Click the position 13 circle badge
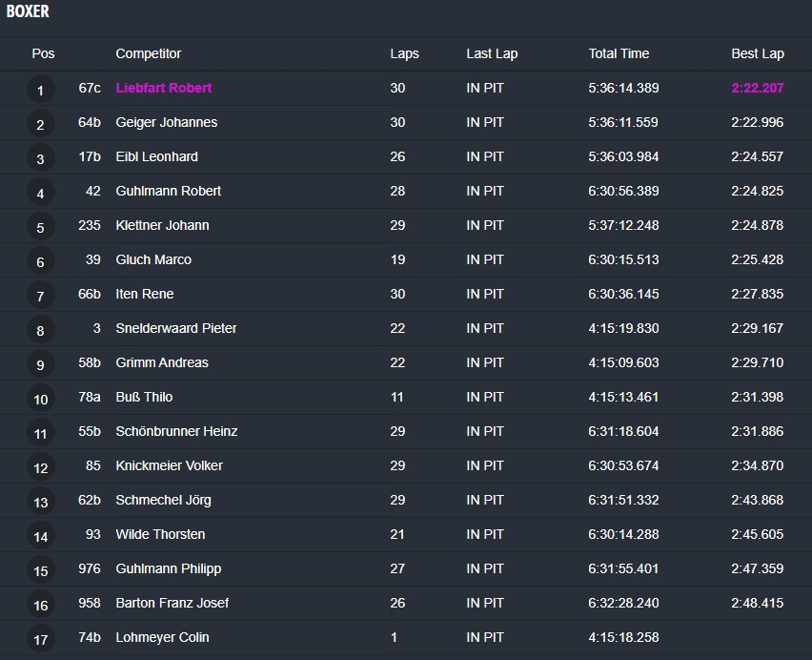Screen dimensions: 812x660 tap(40, 503)
